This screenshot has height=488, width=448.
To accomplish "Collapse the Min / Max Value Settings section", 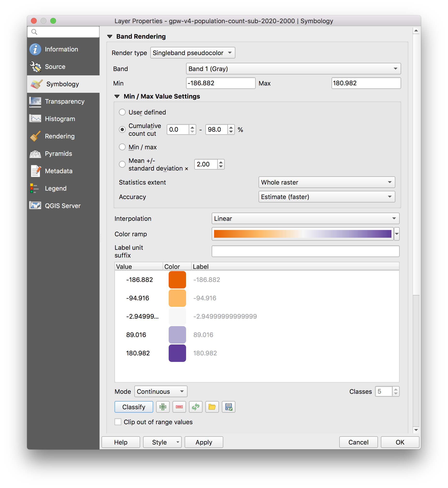I will click(117, 96).
